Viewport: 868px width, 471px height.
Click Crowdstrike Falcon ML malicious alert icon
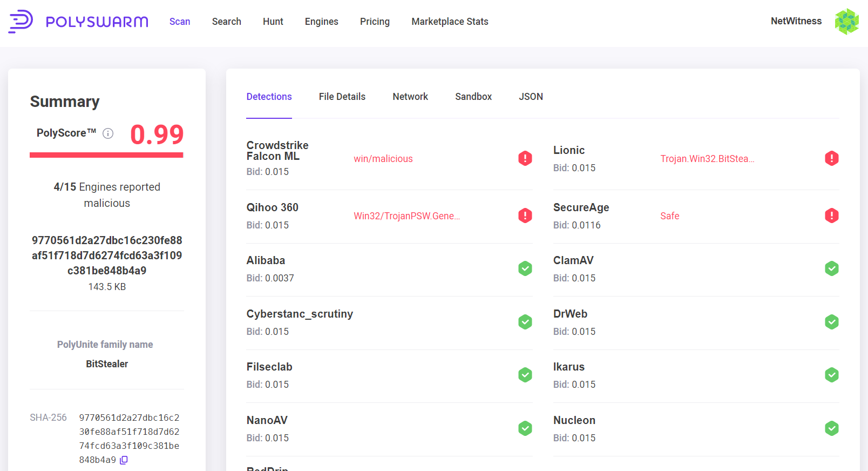coord(525,158)
